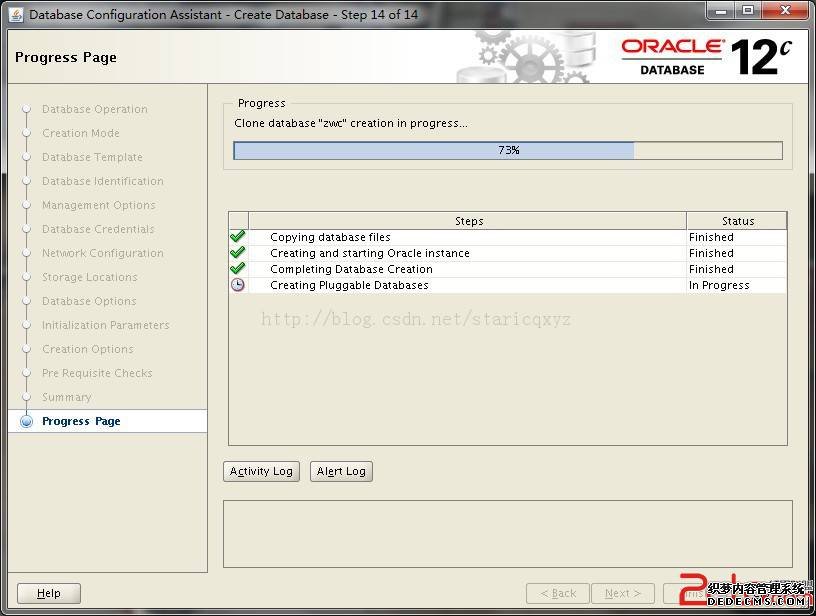Click the Oracle Database 12c logo
The width and height of the screenshot is (816, 616).
point(706,57)
